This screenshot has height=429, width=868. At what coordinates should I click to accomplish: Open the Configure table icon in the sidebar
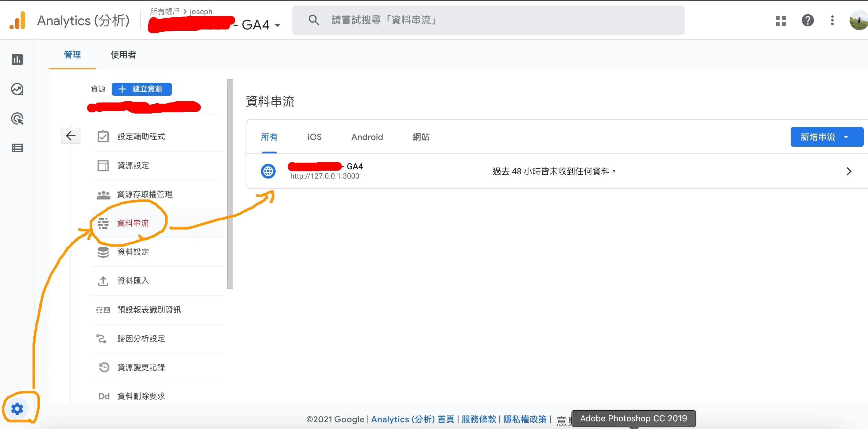17,148
